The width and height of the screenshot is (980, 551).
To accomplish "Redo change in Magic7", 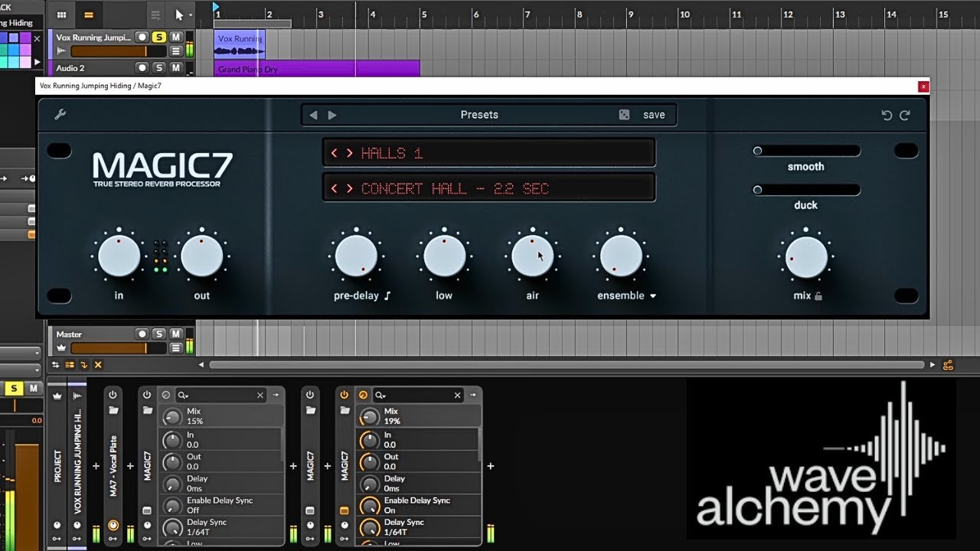I will pyautogui.click(x=904, y=115).
